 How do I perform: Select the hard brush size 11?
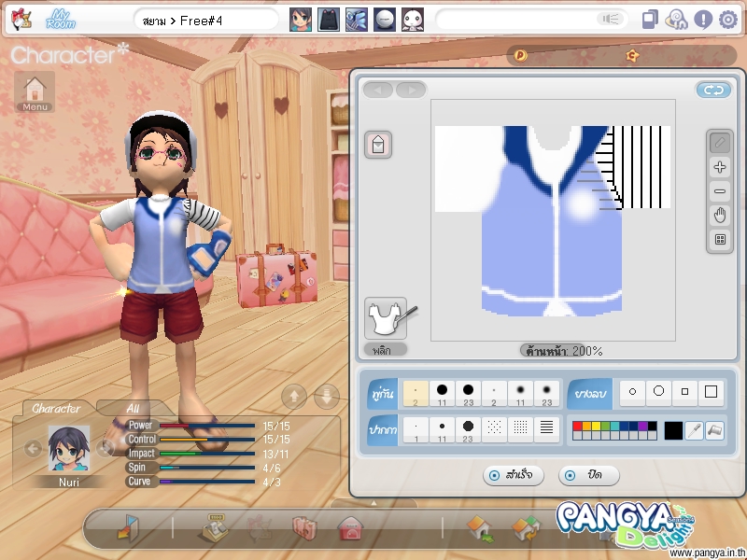(442, 393)
